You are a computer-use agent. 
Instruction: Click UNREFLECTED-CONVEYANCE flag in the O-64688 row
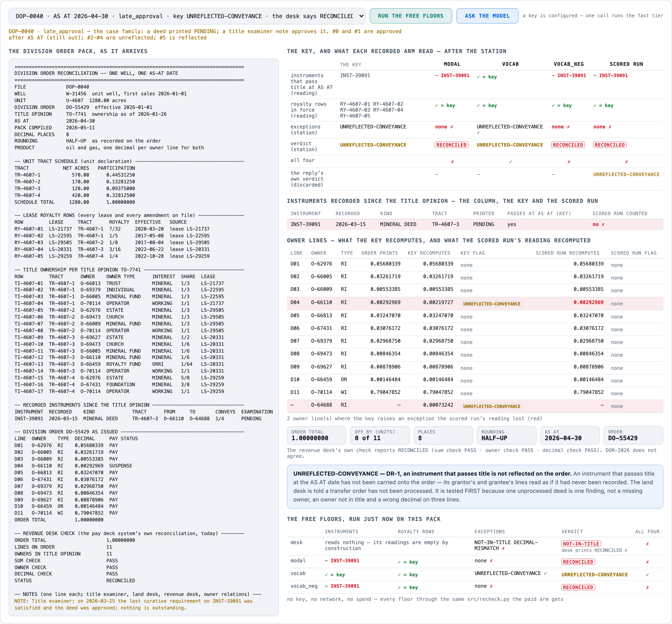click(491, 406)
